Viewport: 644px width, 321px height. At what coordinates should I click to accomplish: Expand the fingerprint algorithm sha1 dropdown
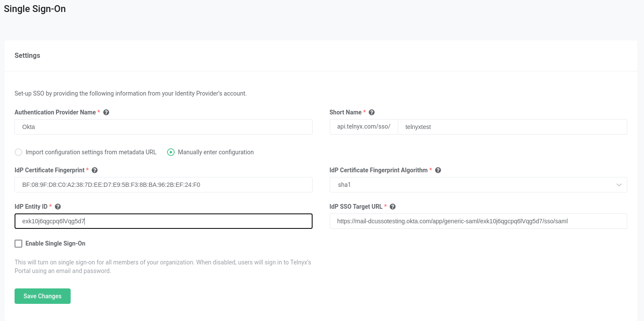tap(478, 185)
